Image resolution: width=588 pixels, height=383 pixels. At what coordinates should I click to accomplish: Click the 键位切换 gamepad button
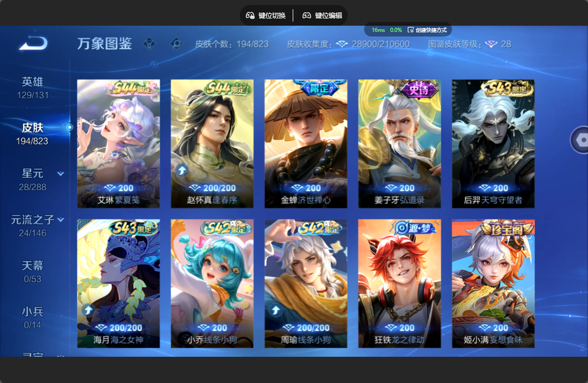click(266, 15)
